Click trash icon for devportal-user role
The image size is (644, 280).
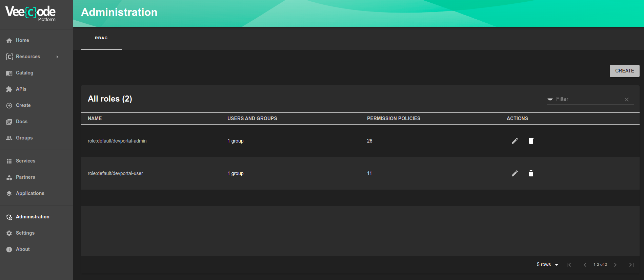531,173
